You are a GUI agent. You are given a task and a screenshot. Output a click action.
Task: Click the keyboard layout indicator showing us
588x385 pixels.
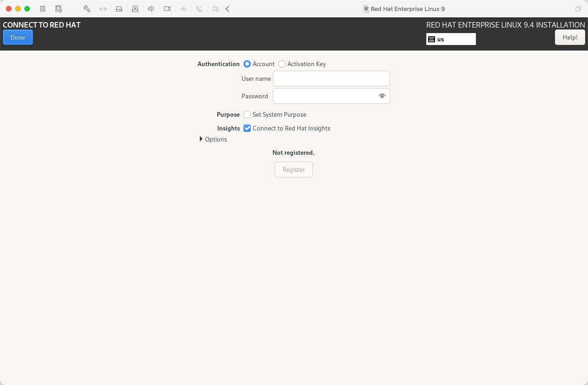point(451,39)
